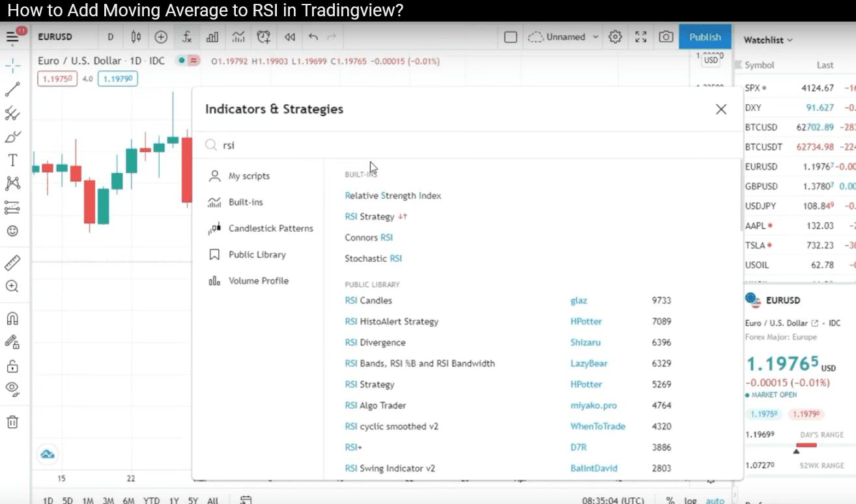Open the D timeframe interval selector

coord(111,37)
